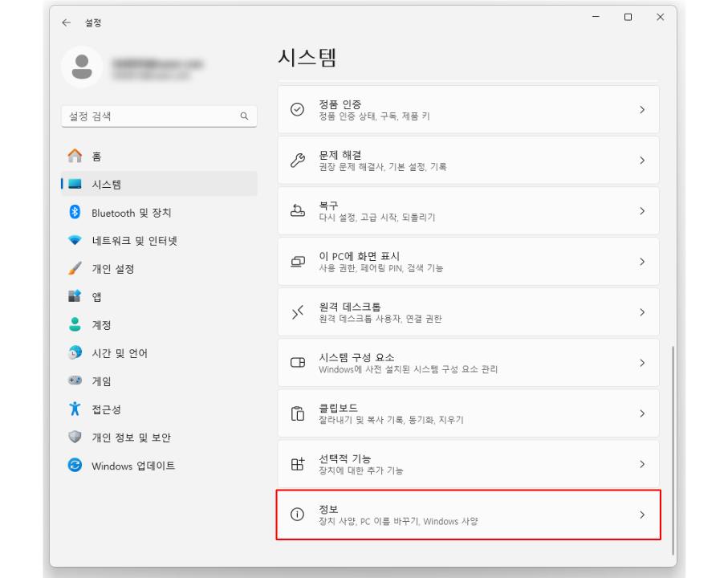Click 계정 label in the sidebar

click(101, 325)
